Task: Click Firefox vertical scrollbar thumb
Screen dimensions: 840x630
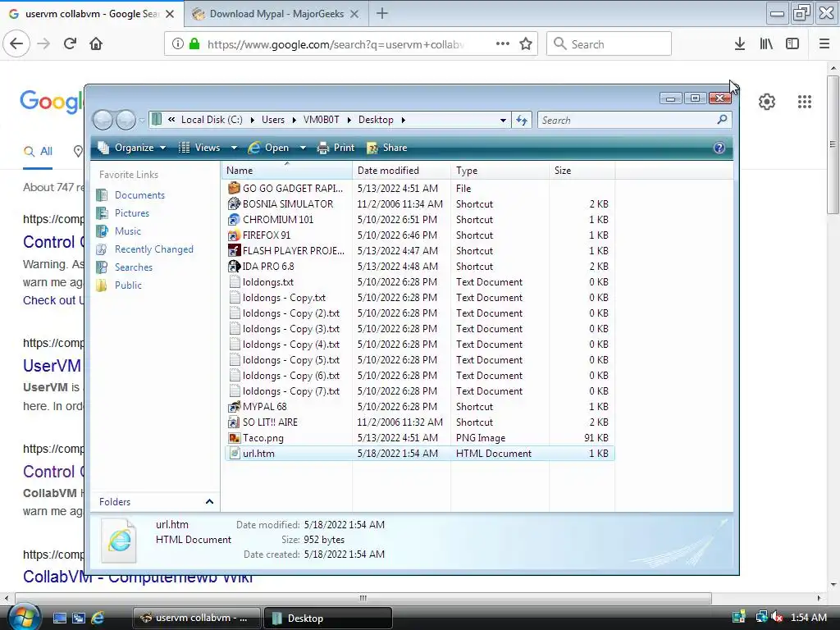Action: tap(833, 144)
